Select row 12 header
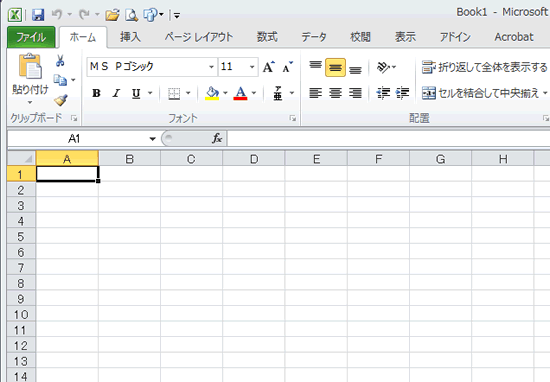550x382 pixels. pyautogui.click(x=21, y=346)
